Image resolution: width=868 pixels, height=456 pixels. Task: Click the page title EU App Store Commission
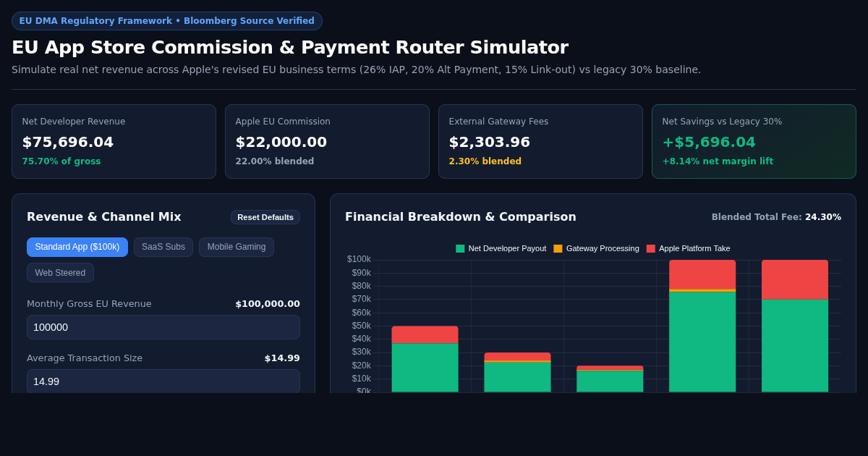click(290, 48)
